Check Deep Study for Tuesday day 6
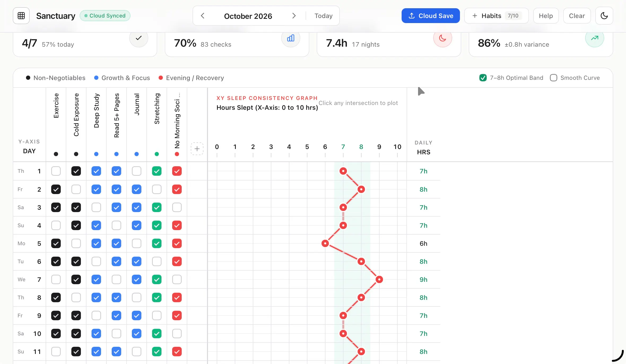626x364 pixels. point(96,261)
